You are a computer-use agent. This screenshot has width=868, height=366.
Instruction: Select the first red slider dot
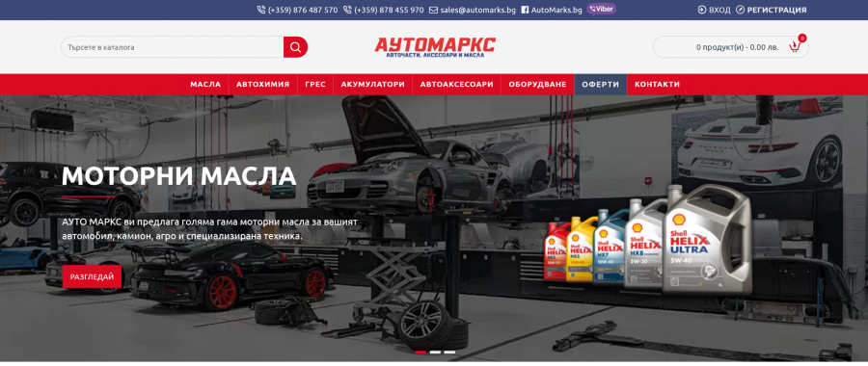420,353
